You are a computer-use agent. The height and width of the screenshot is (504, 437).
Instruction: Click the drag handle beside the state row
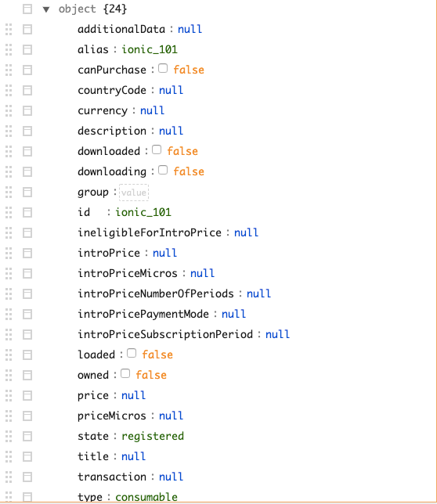click(x=9, y=436)
